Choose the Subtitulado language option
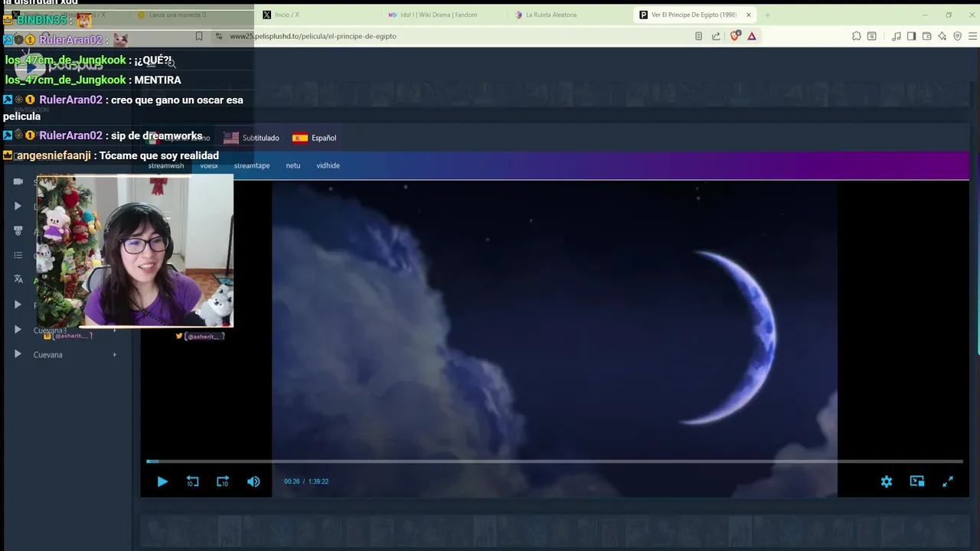980x551 pixels. (252, 138)
